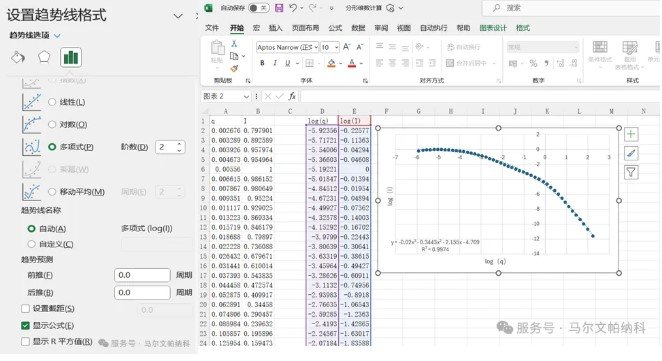This screenshot has width=662, height=361.
Task: Open the Effects pentagon tab
Action: [x=44, y=57]
